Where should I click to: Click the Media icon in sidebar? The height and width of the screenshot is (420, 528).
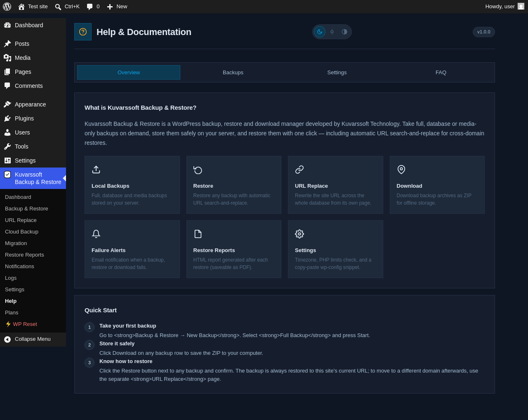coord(7,58)
